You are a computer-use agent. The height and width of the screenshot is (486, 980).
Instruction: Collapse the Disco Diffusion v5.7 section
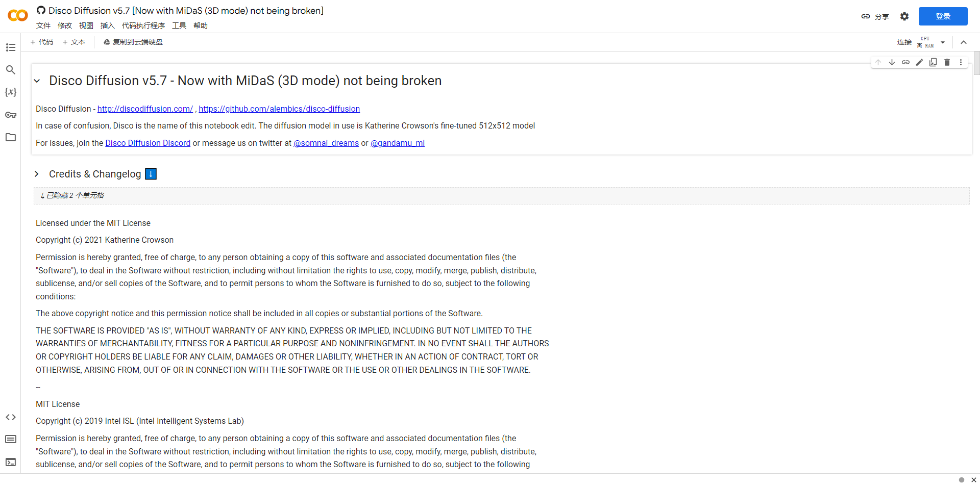coord(37,81)
